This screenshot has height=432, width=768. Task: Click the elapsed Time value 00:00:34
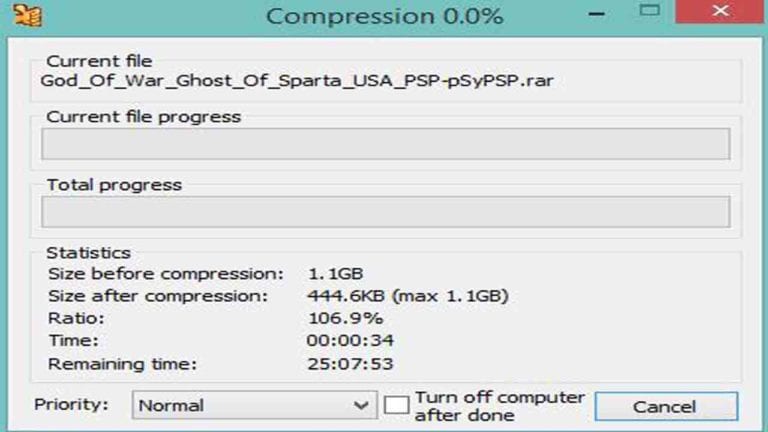(350, 340)
